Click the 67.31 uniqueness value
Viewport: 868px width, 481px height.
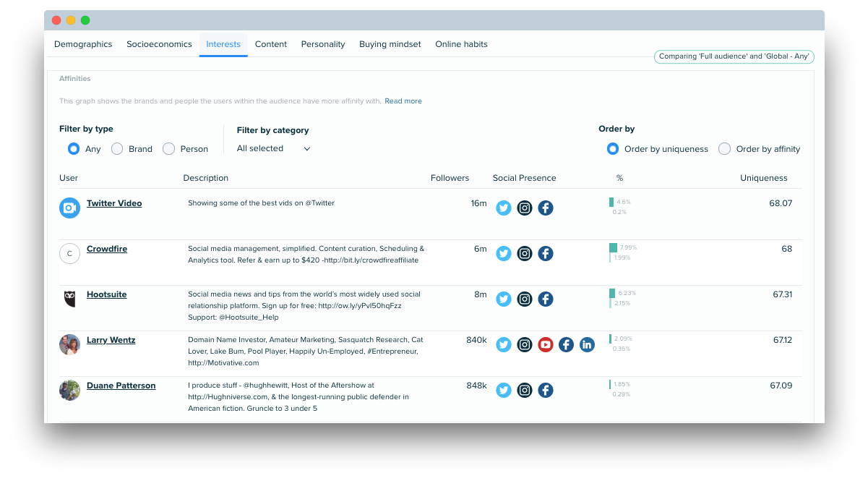click(783, 294)
